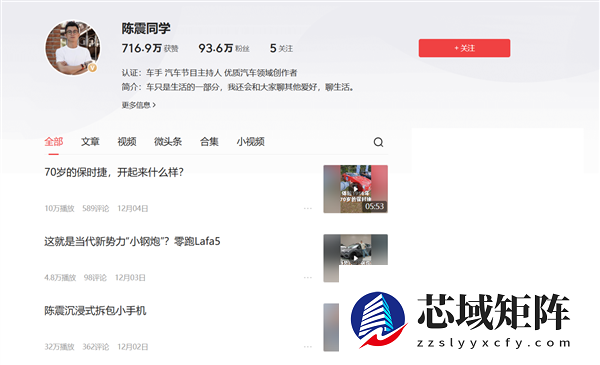The height and width of the screenshot is (365, 600).
Task: Click the search magnifier icon
Action: click(x=378, y=142)
